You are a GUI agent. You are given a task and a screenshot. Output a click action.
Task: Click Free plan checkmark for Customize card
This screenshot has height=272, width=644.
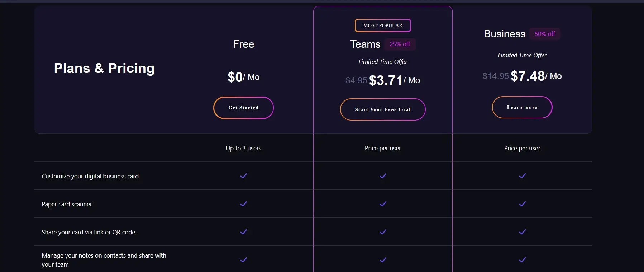[x=243, y=176]
